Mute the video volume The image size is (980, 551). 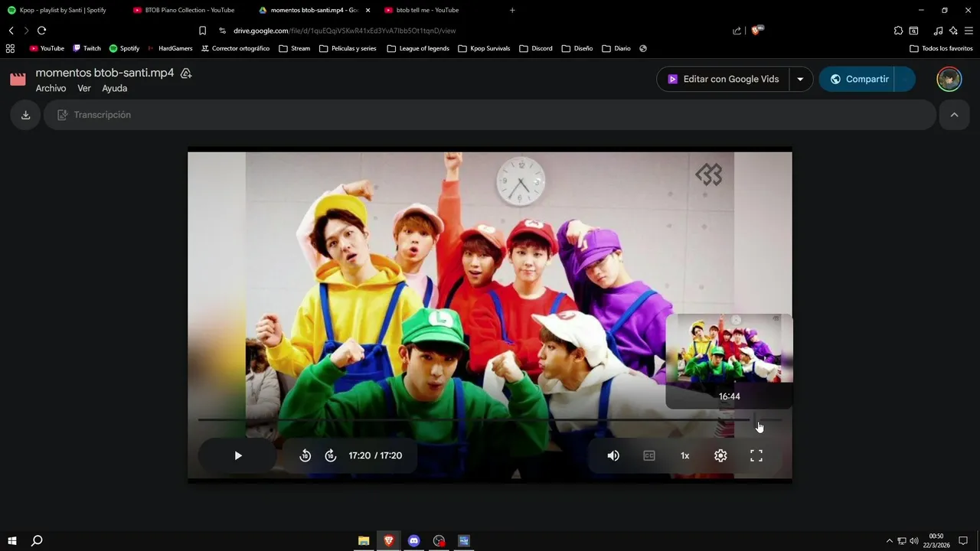[x=613, y=455]
